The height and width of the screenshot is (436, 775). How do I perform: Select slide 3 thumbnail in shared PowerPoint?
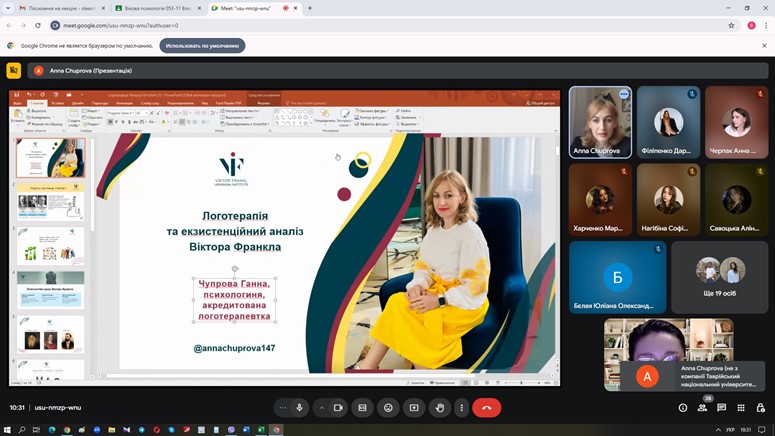[50, 246]
